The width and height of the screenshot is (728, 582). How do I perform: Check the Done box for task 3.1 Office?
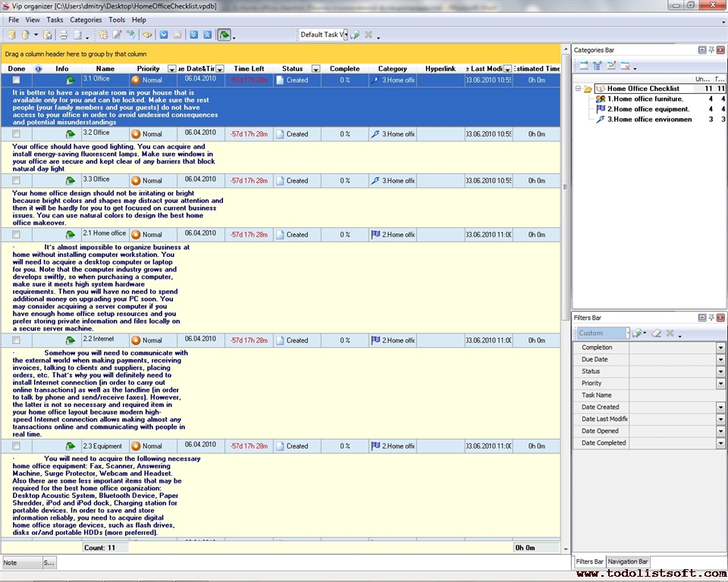click(16, 80)
